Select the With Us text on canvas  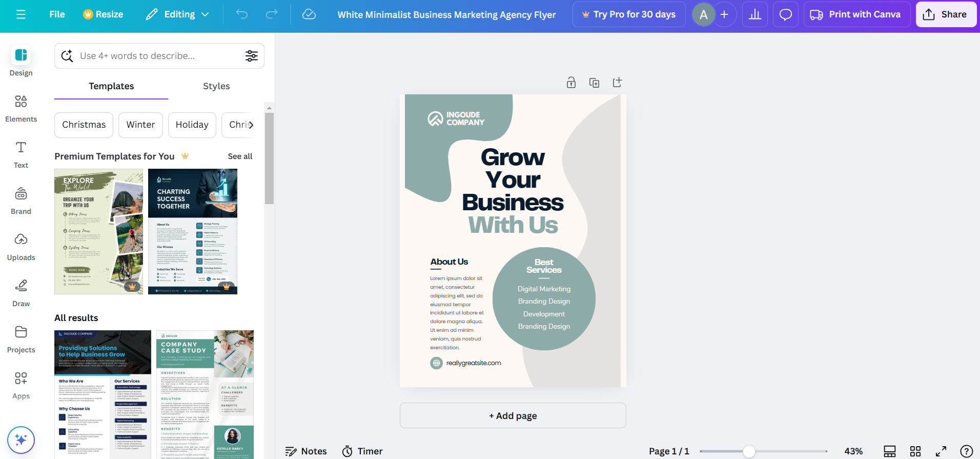pos(513,225)
